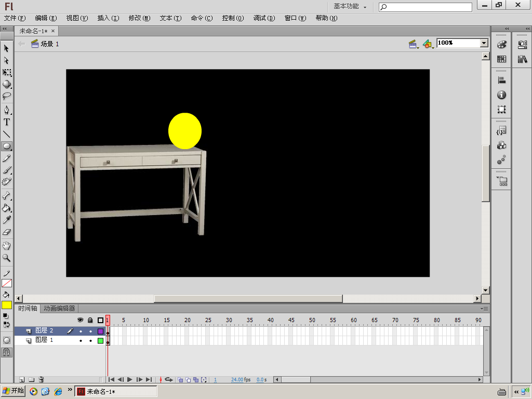Select the Hand tool
This screenshot has width=532, height=399.
(x=7, y=246)
